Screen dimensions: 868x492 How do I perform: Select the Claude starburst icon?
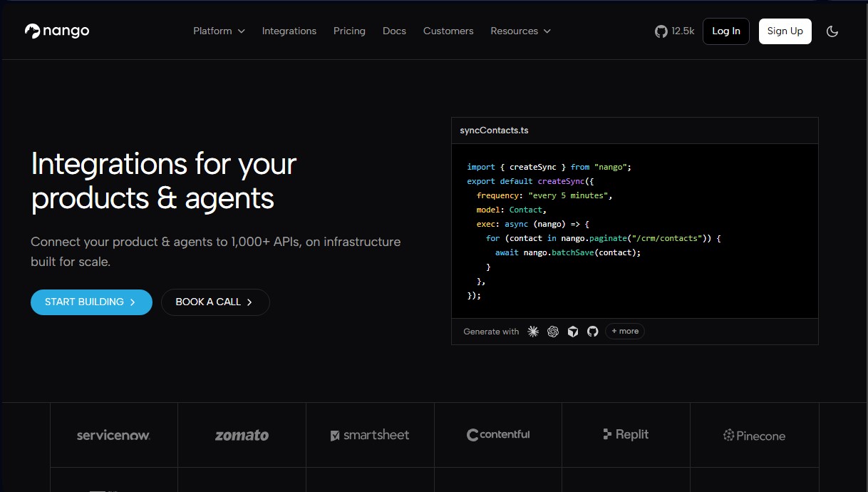tap(533, 332)
